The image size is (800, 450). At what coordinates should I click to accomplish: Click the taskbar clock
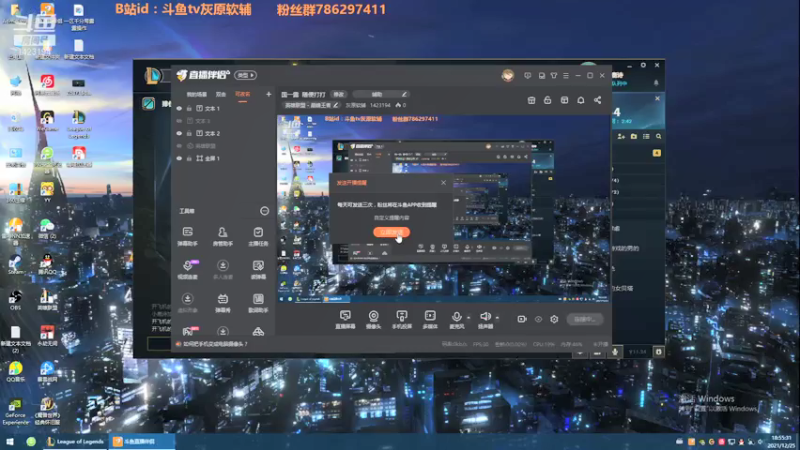(781, 442)
